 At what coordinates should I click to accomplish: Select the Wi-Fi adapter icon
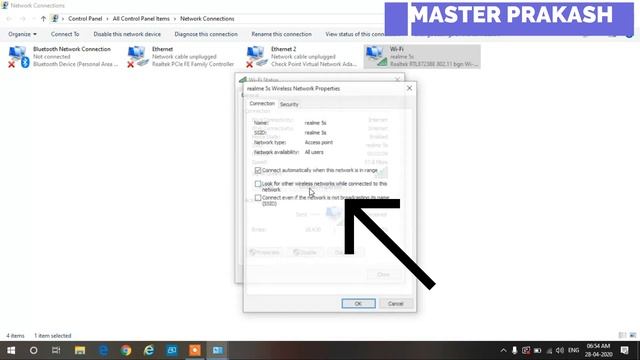click(376, 57)
